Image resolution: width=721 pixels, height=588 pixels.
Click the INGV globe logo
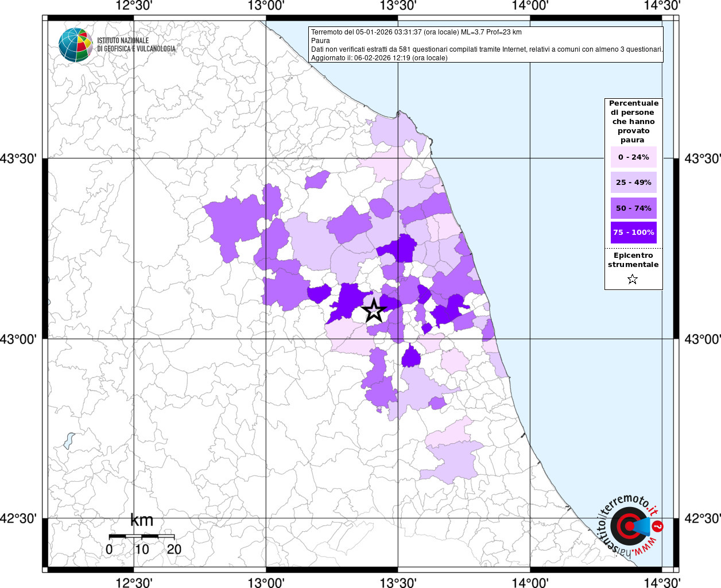[75, 44]
